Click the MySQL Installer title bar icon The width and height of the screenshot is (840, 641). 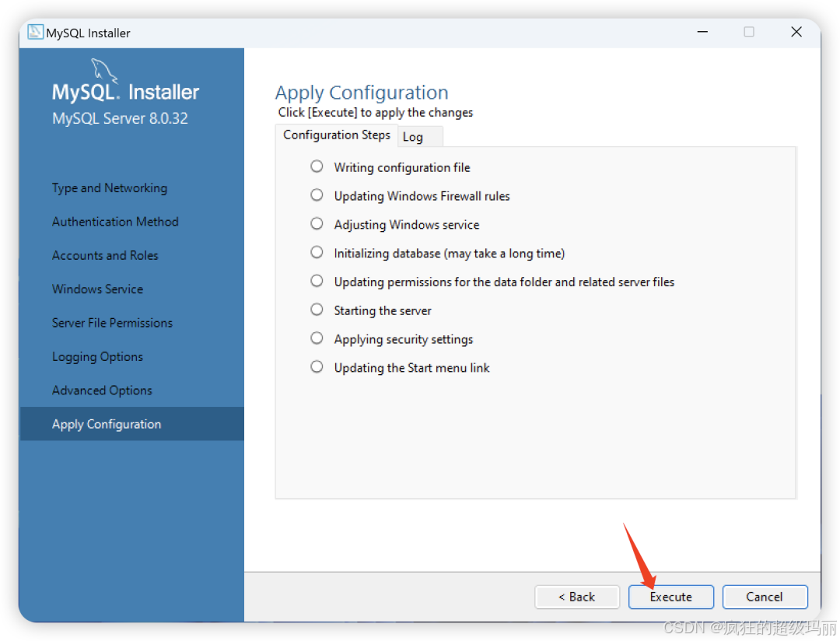click(x=35, y=32)
